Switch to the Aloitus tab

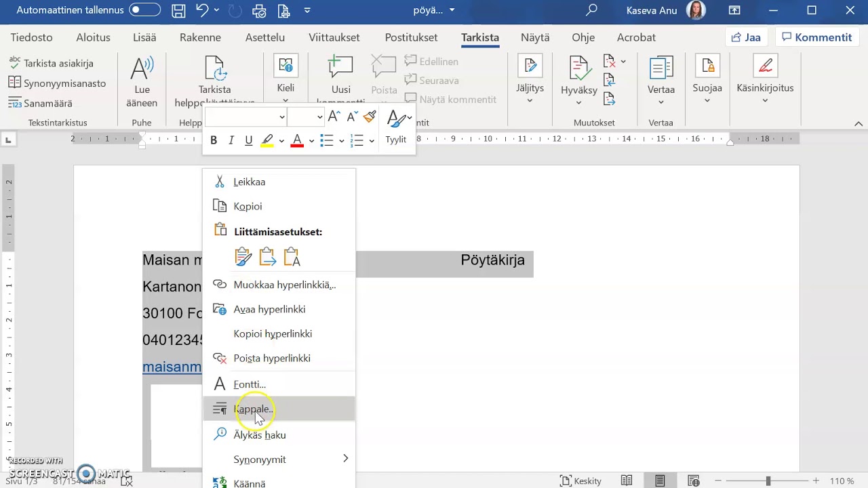pos(94,37)
